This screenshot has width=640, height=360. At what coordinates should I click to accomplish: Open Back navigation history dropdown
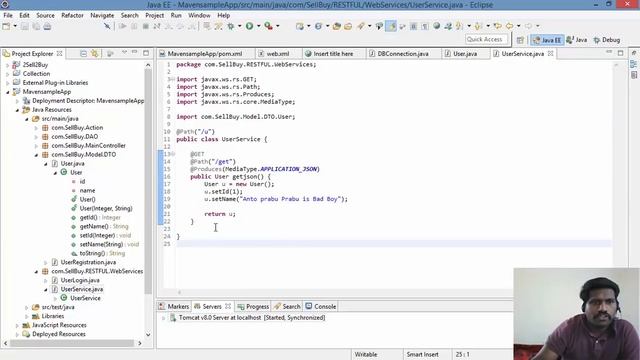click(519, 26)
